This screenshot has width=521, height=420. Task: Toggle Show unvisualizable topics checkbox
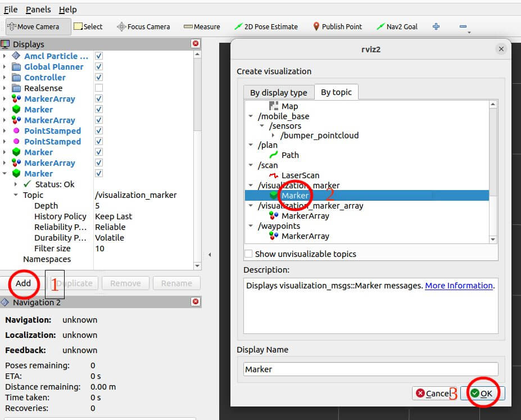click(x=248, y=254)
